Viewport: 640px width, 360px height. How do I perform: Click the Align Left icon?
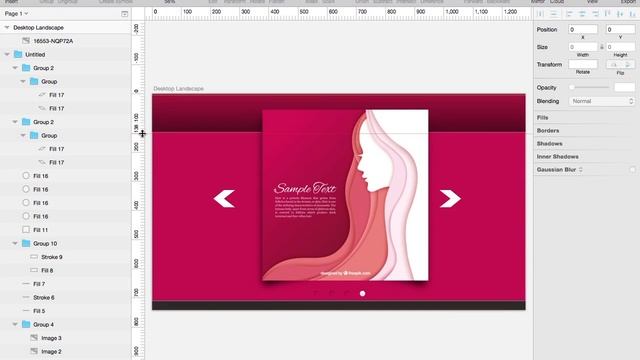pyautogui.click(x=569, y=14)
